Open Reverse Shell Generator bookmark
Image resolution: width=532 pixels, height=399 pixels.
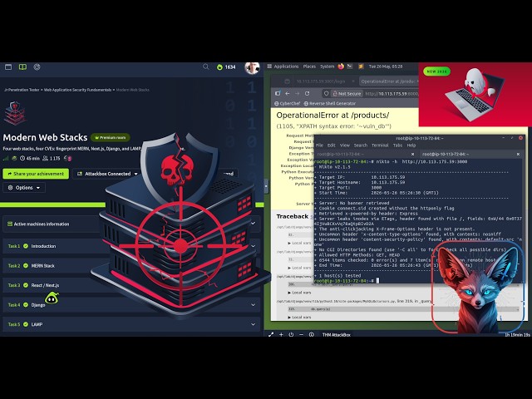329,103
